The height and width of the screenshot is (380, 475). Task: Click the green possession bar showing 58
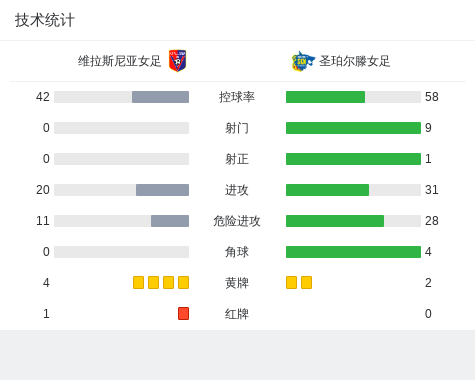[325, 97]
